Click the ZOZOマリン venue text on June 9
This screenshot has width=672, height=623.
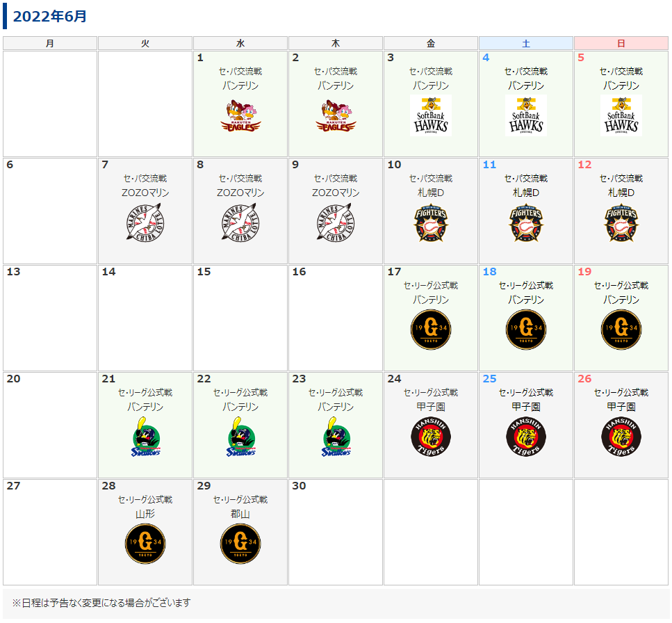pos(336,193)
